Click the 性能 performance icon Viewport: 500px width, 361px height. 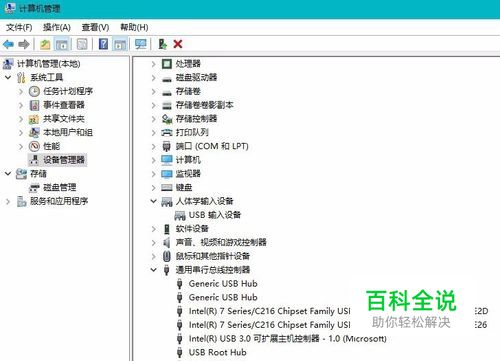[x=34, y=146]
